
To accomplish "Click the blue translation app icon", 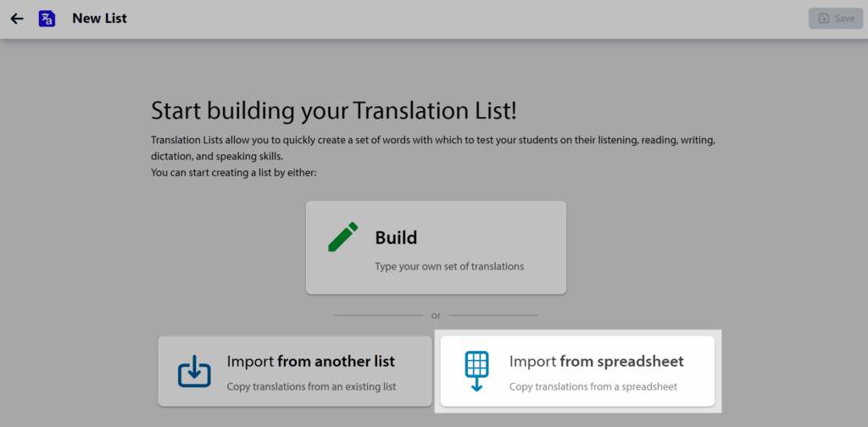I will (x=47, y=19).
